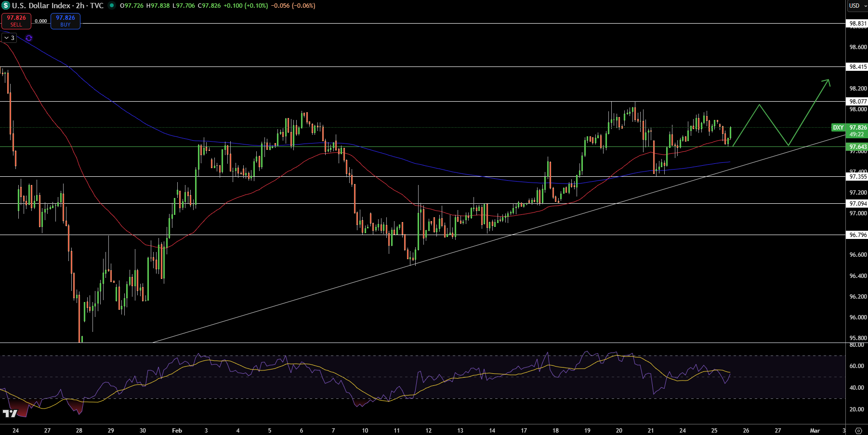Image resolution: width=868 pixels, height=435 pixels.
Task: Click the orange -0.056 (-0.06%) change value
Action: pos(292,6)
